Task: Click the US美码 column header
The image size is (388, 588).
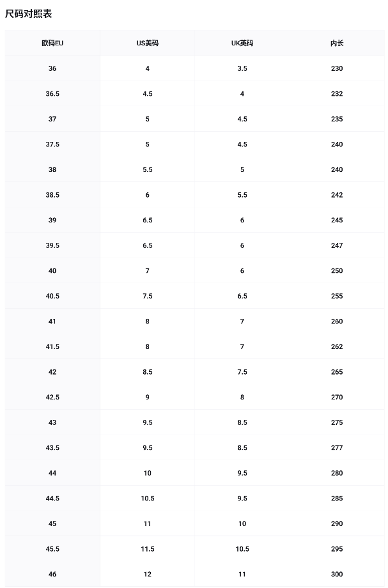Action: click(x=147, y=43)
